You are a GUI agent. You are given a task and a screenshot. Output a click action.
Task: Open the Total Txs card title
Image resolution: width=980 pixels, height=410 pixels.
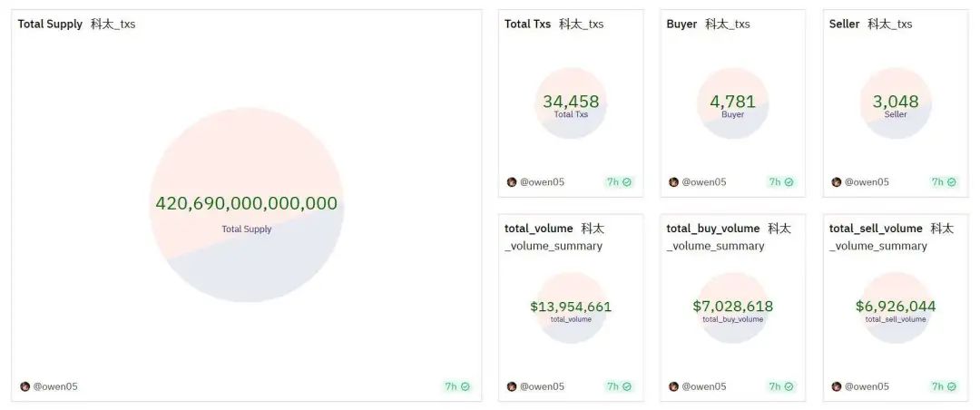click(527, 24)
